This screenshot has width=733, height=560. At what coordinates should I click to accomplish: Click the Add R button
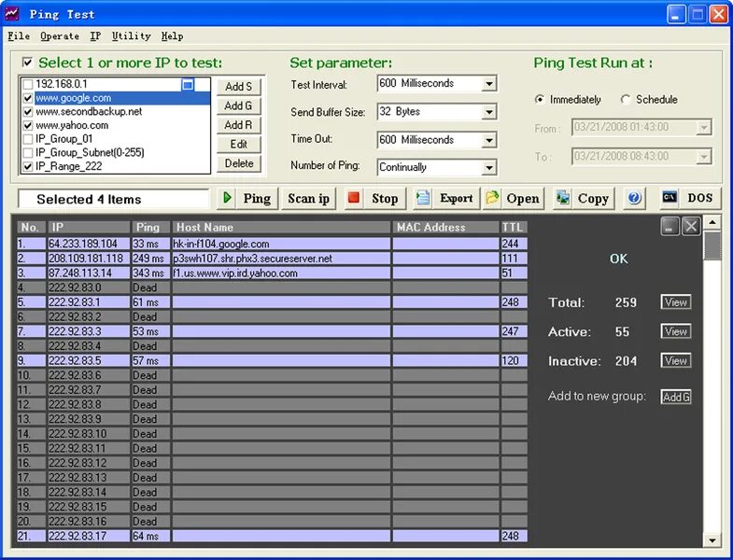(238, 125)
